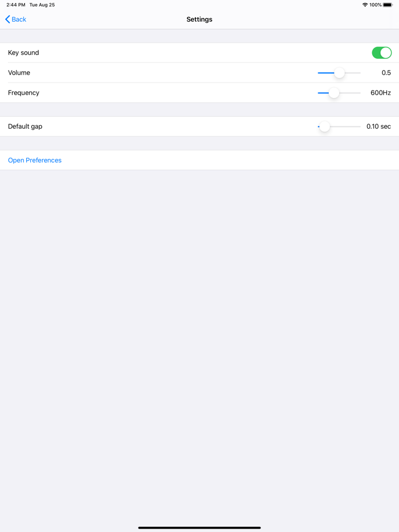This screenshot has width=399, height=532.
Task: Click the Wi-Fi icon in status bar
Action: pos(365,5)
